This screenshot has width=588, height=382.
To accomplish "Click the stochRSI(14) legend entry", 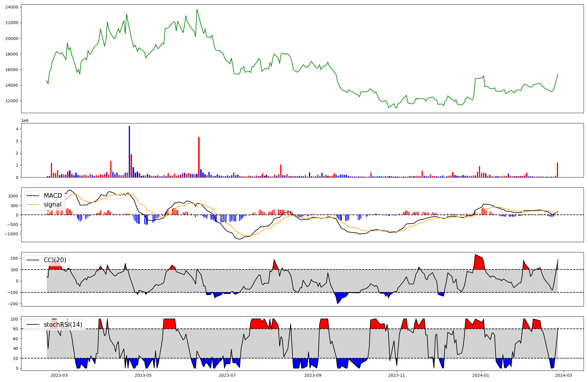I will [x=63, y=325].
